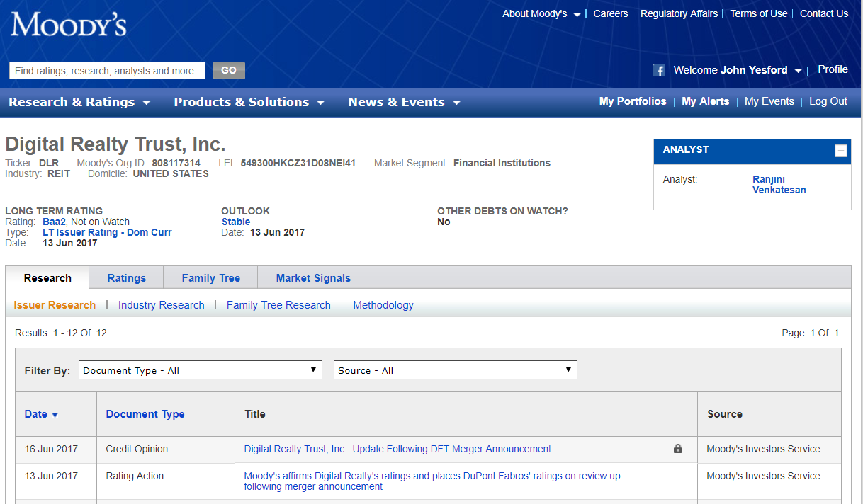The image size is (863, 504).
Task: Switch to the Family Tree tab
Action: click(210, 277)
